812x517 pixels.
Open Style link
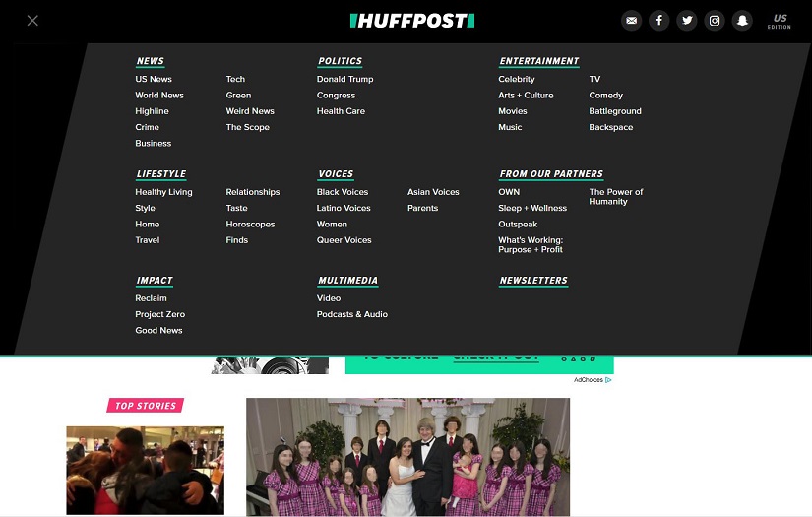point(145,208)
